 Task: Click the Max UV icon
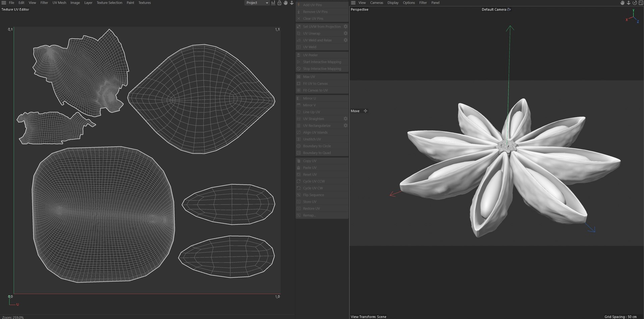point(299,77)
